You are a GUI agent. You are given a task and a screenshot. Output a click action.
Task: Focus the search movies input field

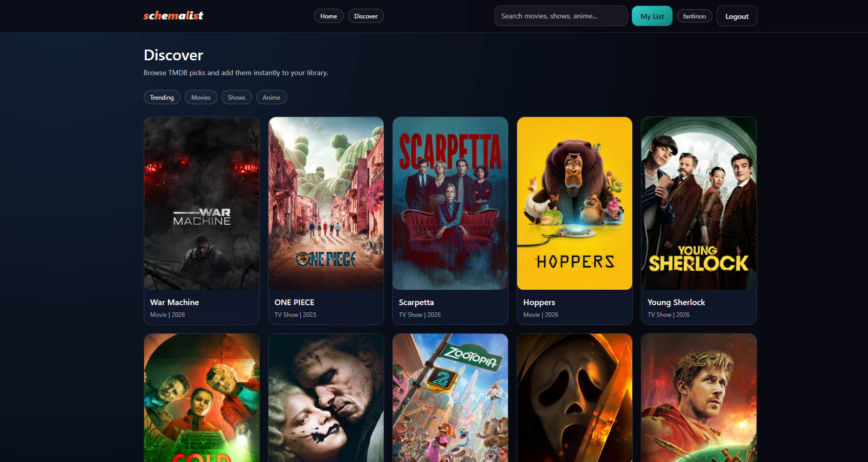tap(561, 16)
